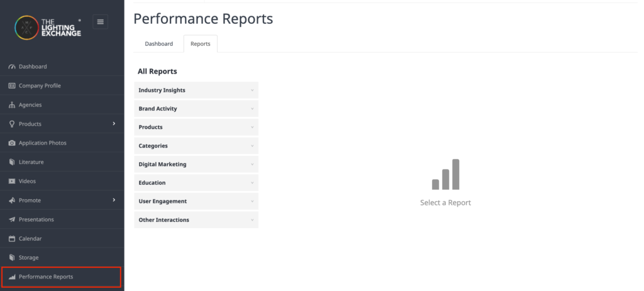The width and height of the screenshot is (644, 291).
Task: Click the Agencies hierarchy icon
Action: click(x=12, y=105)
